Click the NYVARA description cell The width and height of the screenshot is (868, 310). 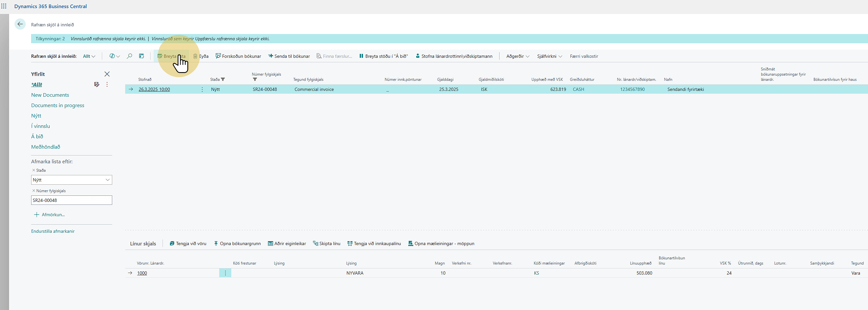(x=355, y=273)
